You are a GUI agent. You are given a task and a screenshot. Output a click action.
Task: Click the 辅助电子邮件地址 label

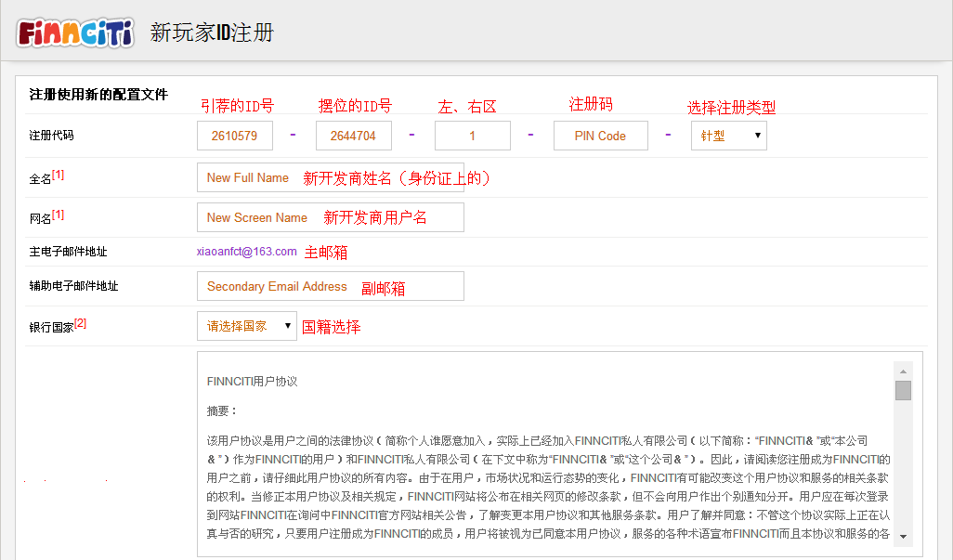click(73, 286)
